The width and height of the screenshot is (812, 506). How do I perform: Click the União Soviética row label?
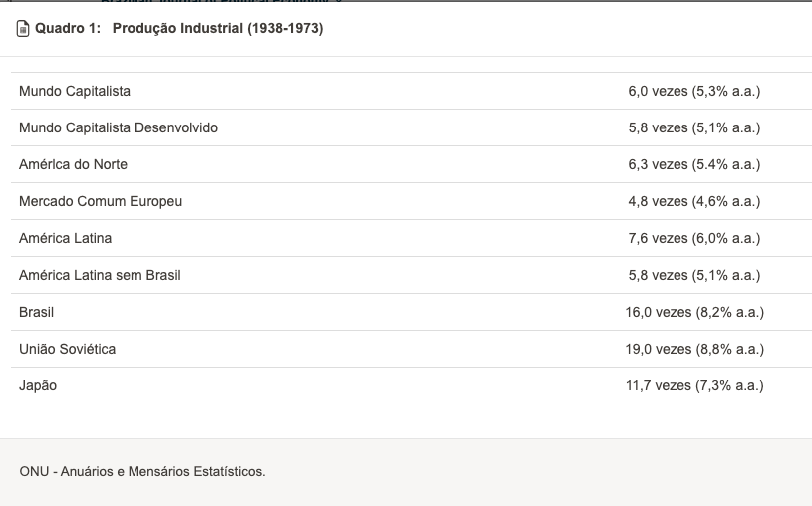pos(67,349)
